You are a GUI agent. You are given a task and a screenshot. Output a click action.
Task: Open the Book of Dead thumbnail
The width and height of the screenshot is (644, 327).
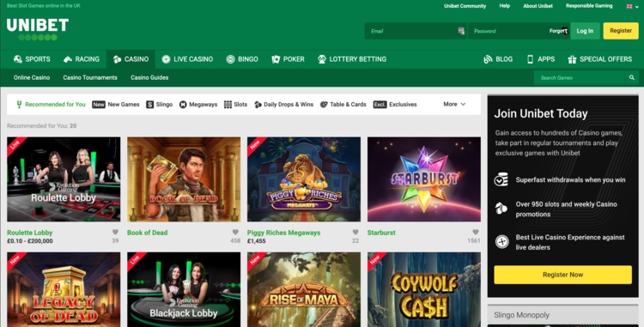coord(184,179)
